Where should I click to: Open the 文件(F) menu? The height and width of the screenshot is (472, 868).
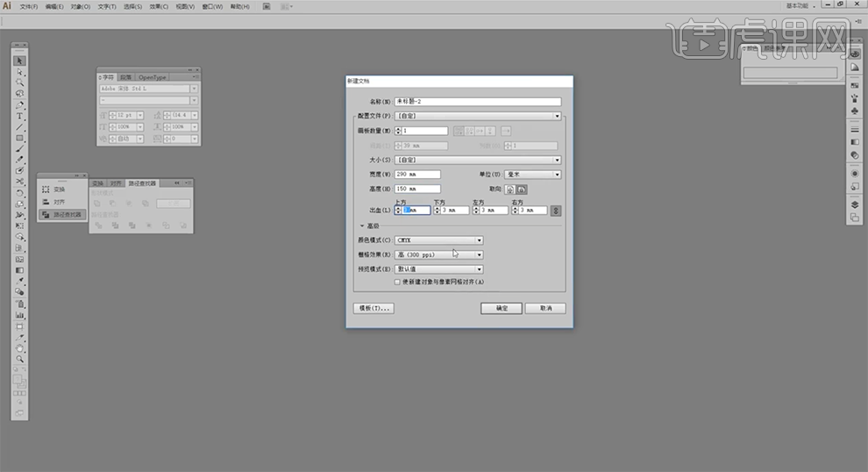pos(29,7)
